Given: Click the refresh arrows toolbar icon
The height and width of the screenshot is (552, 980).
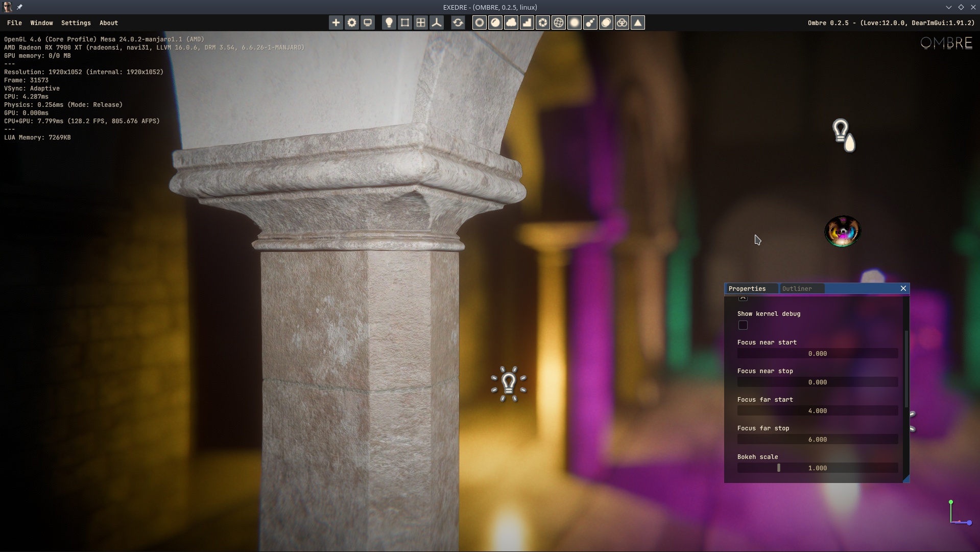Looking at the screenshot, I should coord(458,22).
